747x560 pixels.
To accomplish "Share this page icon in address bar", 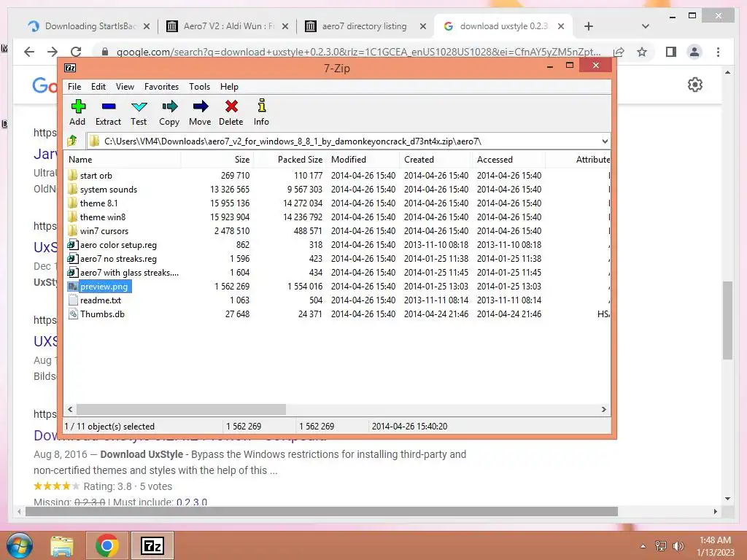I will 619,52.
